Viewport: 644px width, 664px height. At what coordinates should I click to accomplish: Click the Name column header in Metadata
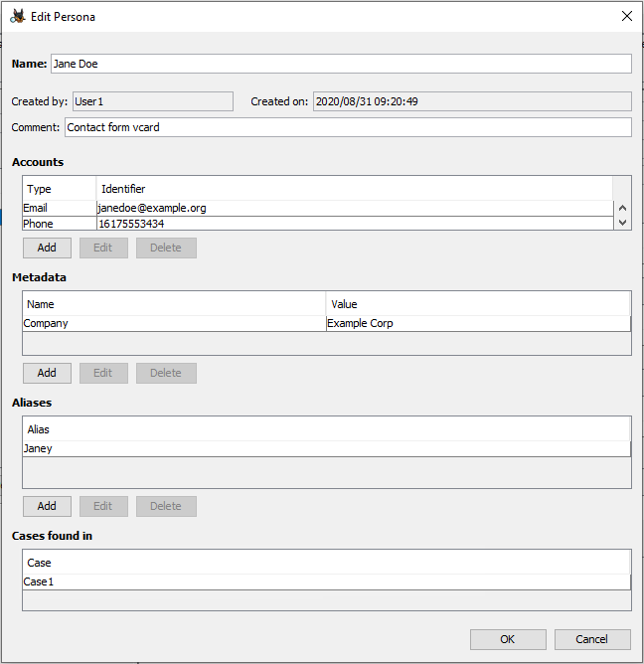174,304
